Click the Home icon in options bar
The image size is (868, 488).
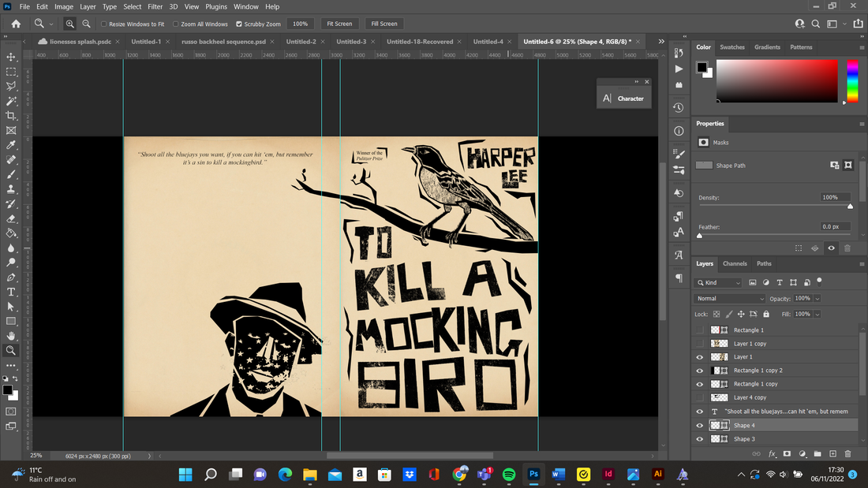click(16, 24)
